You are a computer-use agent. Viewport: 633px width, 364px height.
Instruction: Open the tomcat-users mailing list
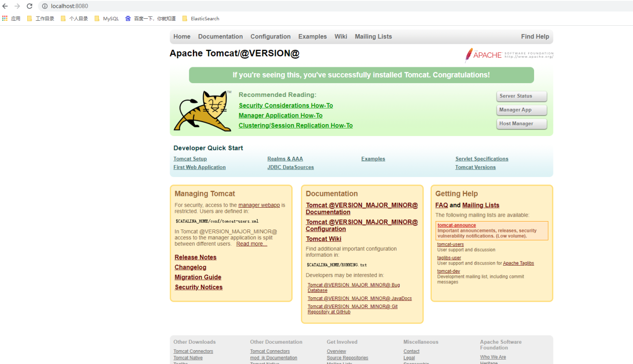pyautogui.click(x=451, y=244)
